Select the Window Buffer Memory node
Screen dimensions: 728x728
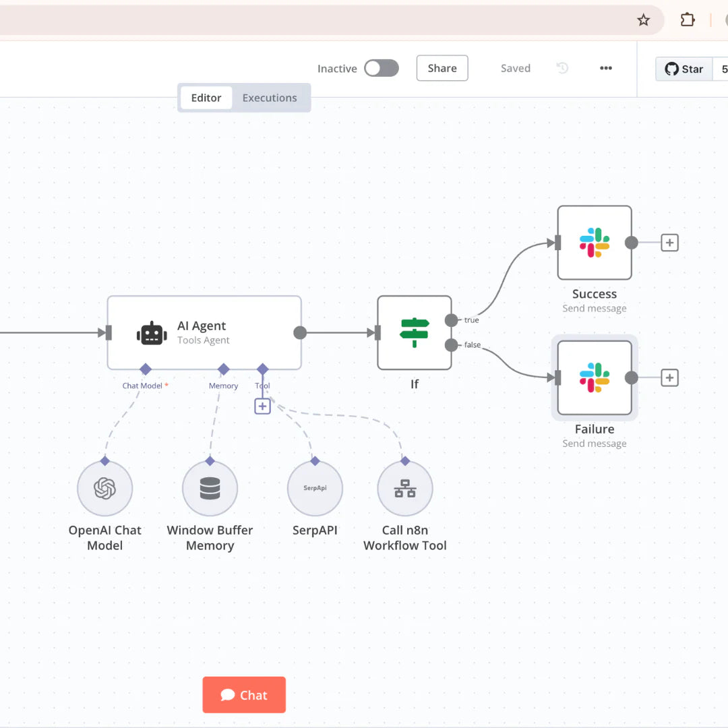(210, 489)
